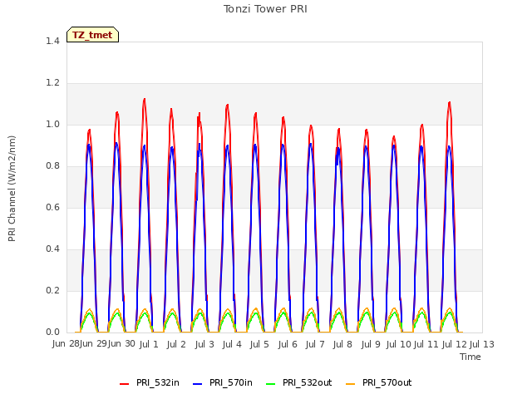Click the 0.8 y-axis tick label
The width and height of the screenshot is (532, 399).
click(x=52, y=165)
